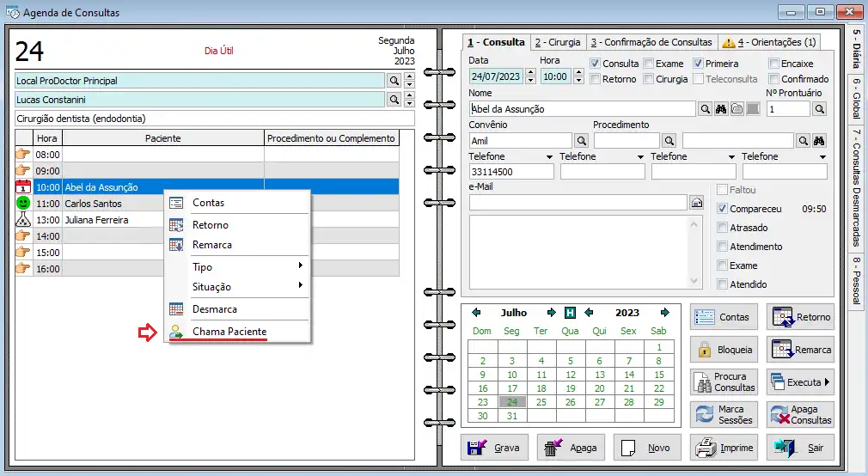Click the Nome input field

tap(583, 109)
